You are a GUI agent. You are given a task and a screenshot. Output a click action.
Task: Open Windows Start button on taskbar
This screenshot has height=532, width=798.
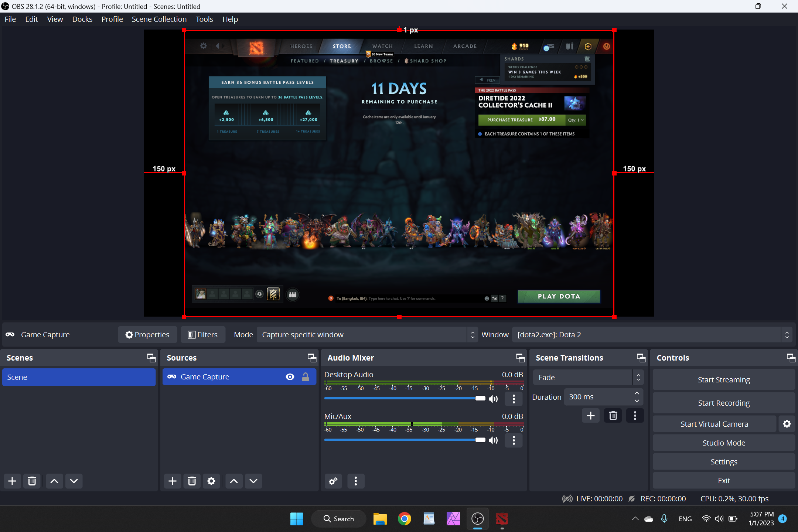click(297, 519)
